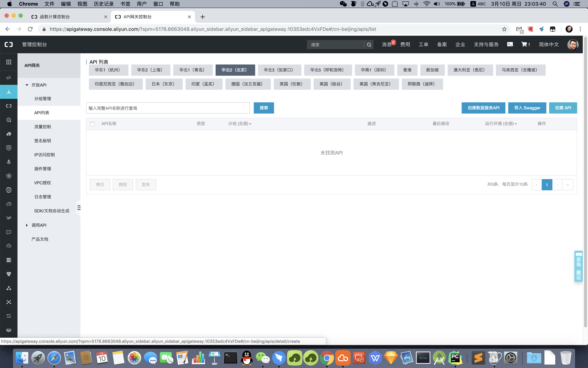Click the shield icon in left sidebar
Screen dimensions: 588x368
click(x=9, y=148)
